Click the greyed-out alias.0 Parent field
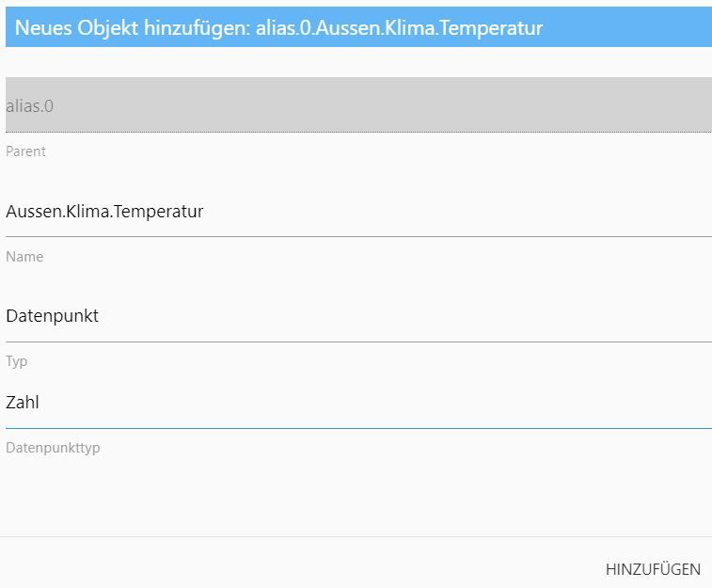This screenshot has height=588, width=712. 357,105
